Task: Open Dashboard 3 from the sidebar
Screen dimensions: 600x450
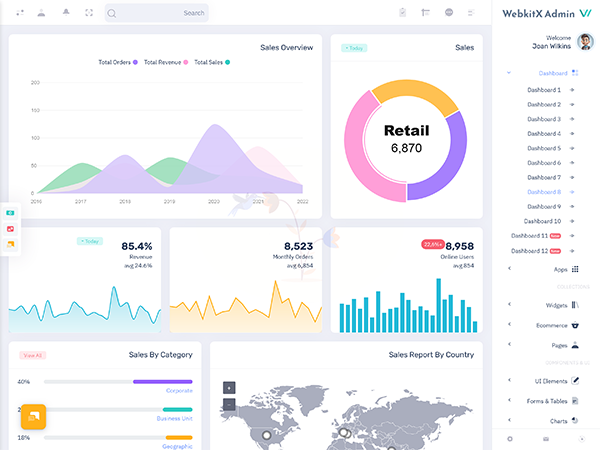Action: 544,119
